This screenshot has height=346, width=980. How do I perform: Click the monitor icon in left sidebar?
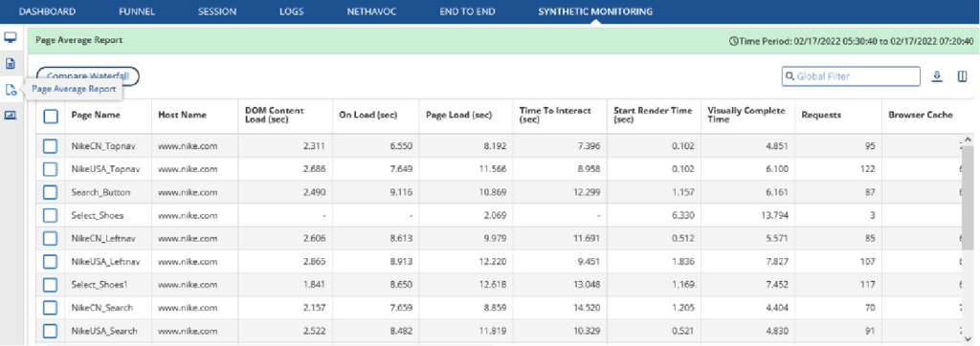(x=10, y=37)
